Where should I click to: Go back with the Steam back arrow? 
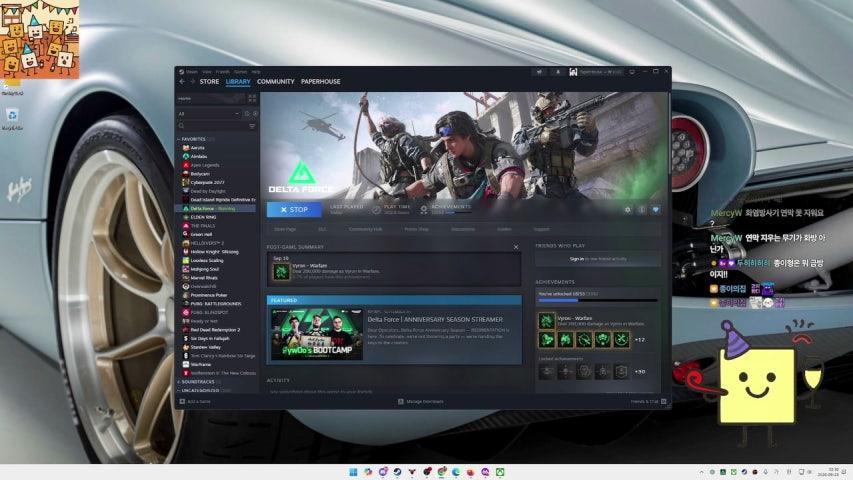[182, 82]
